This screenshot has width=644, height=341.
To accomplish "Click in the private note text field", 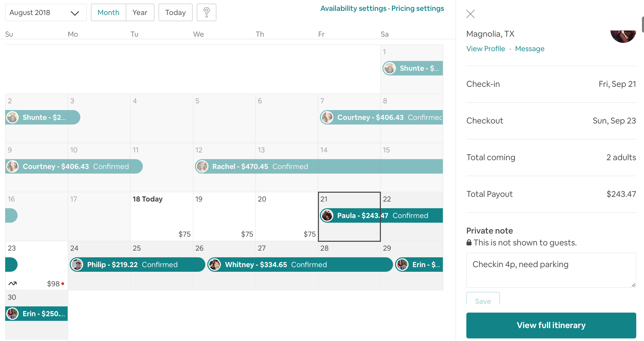I will click(x=551, y=270).
